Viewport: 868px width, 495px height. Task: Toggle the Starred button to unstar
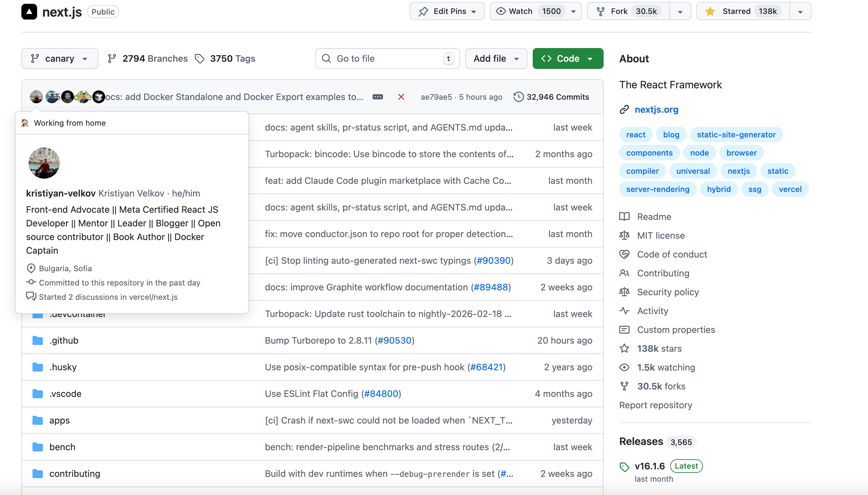tap(743, 11)
